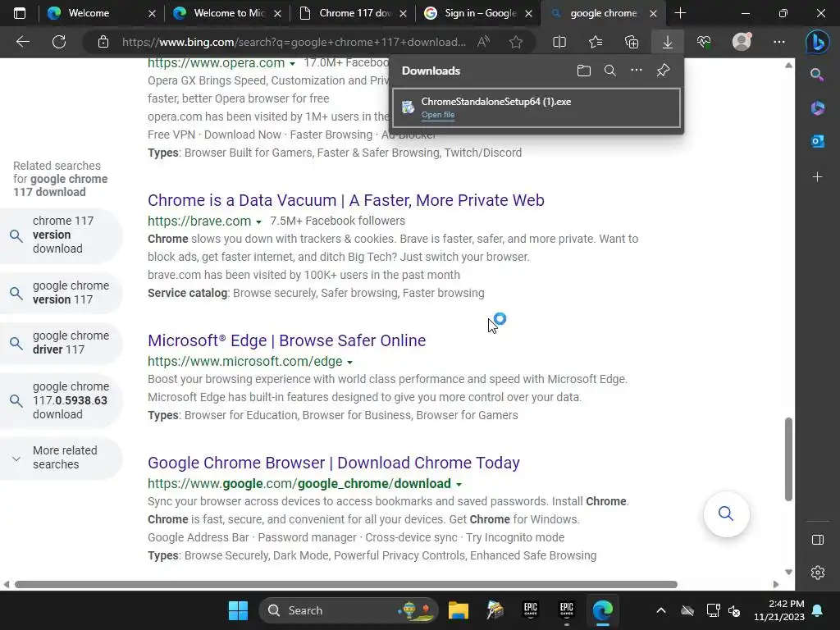Expand More related searches

tap(61, 458)
